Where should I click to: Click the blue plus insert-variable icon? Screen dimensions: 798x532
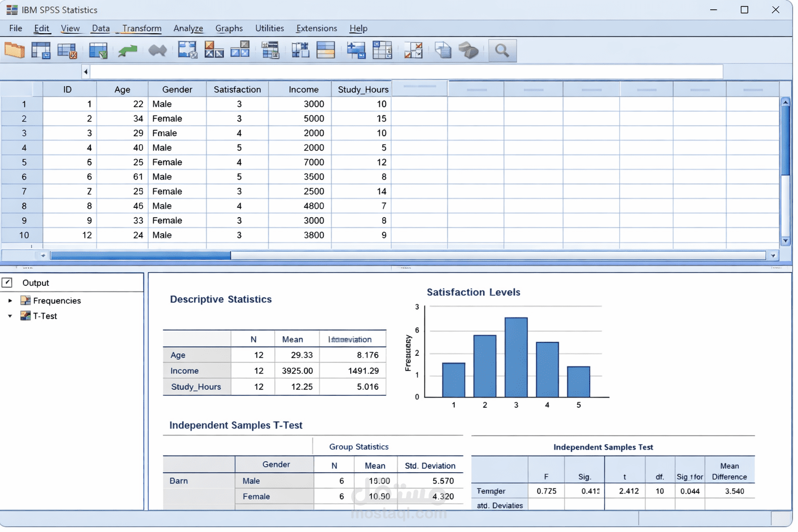point(356,50)
